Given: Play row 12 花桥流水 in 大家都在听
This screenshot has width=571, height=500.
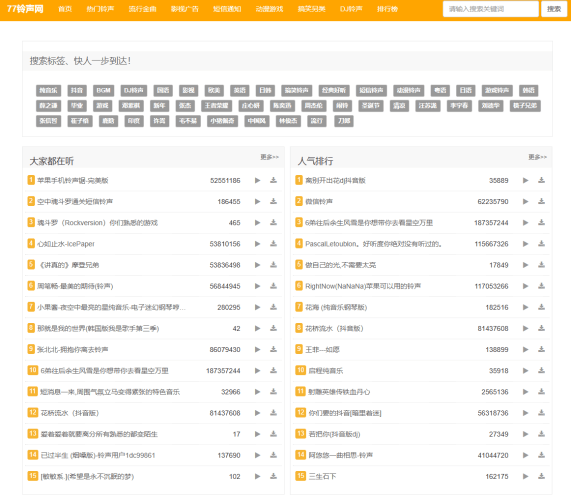Looking at the screenshot, I should coord(257,413).
